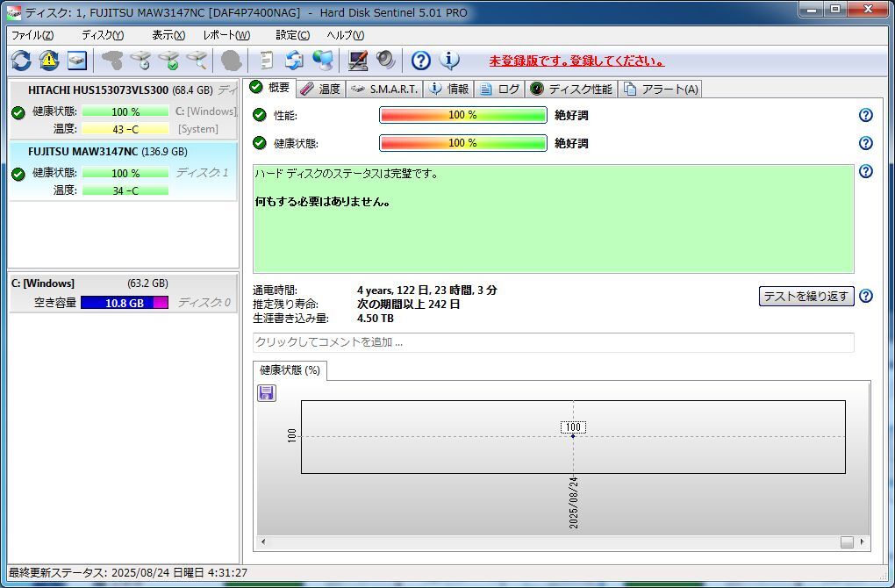Click the テストを繰り返す button
The image size is (895, 588).
[x=805, y=297]
